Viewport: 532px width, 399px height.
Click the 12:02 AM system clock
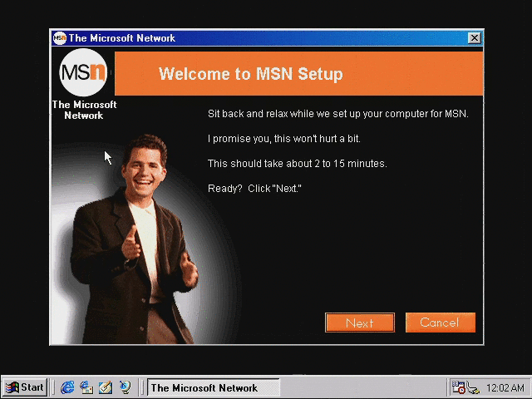[505, 388]
